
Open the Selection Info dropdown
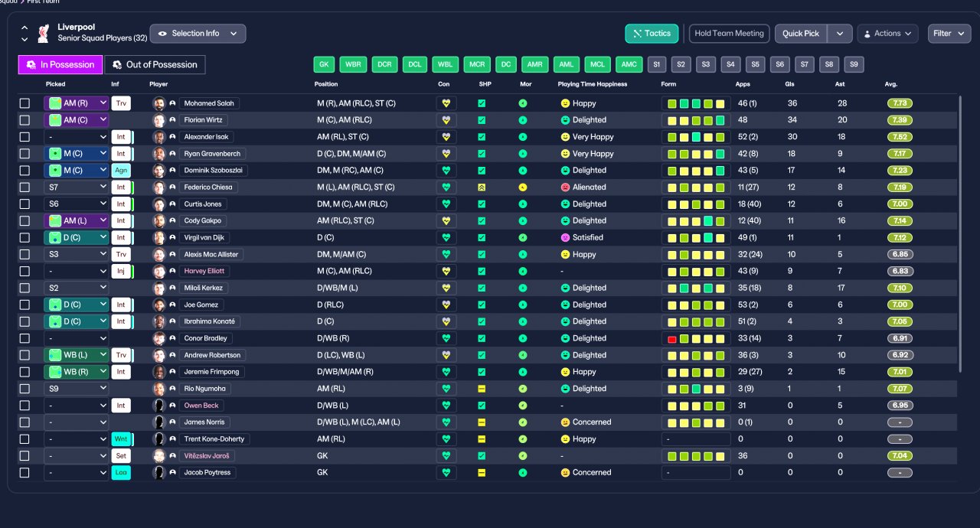198,34
